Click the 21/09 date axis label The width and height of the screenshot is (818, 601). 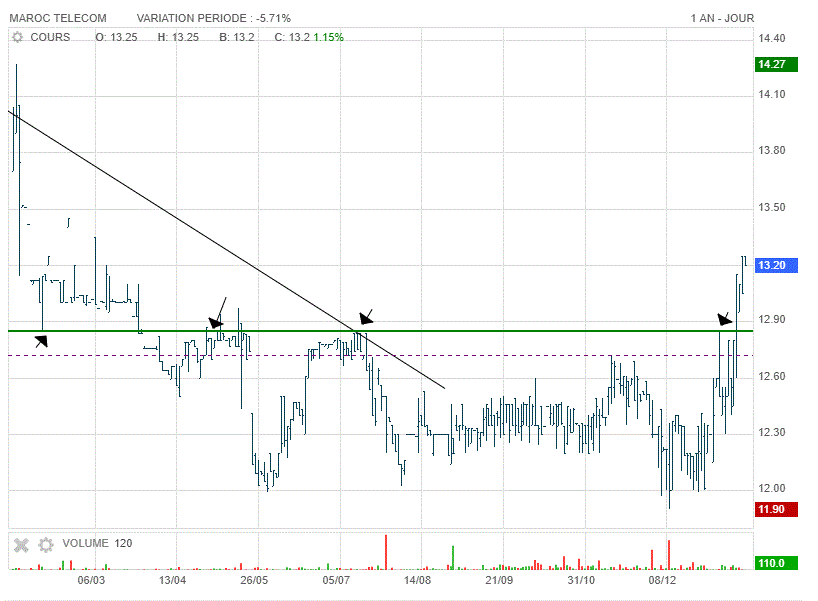(499, 580)
